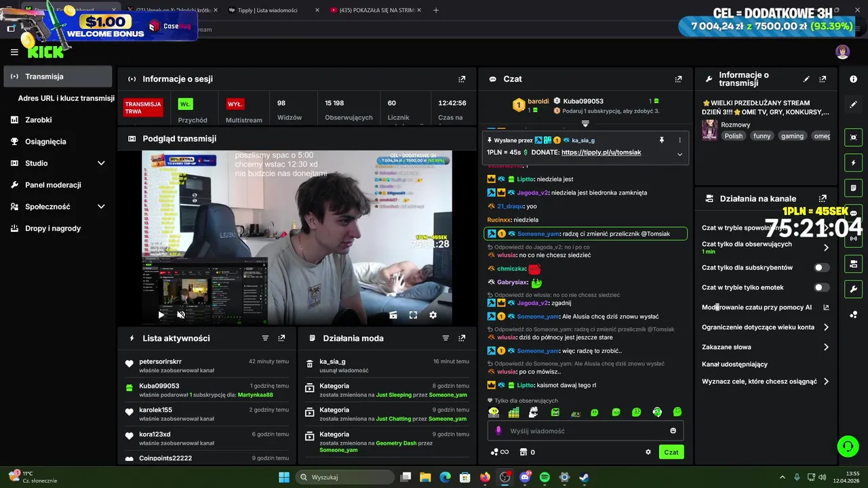Expand the pinned message chevron
This screenshot has height=488, width=868.
pyautogui.click(x=679, y=154)
